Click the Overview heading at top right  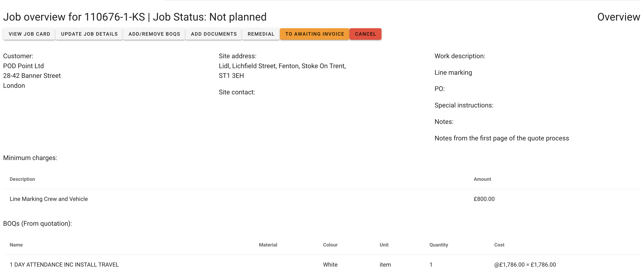click(618, 17)
